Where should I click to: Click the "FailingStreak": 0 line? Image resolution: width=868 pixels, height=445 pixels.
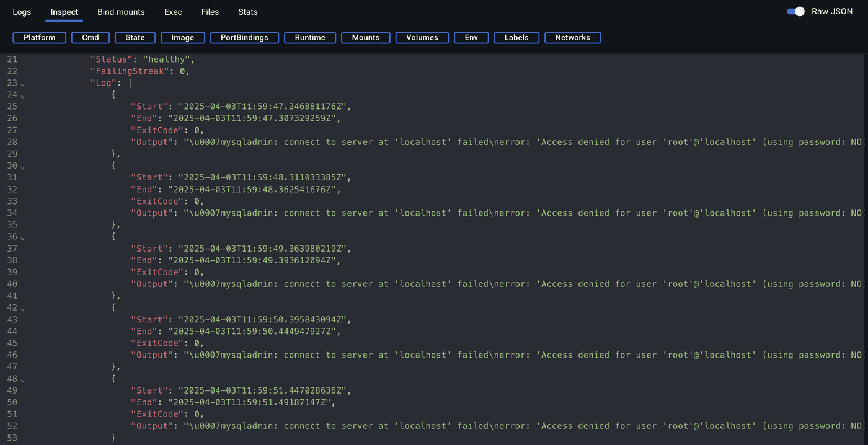[140, 71]
